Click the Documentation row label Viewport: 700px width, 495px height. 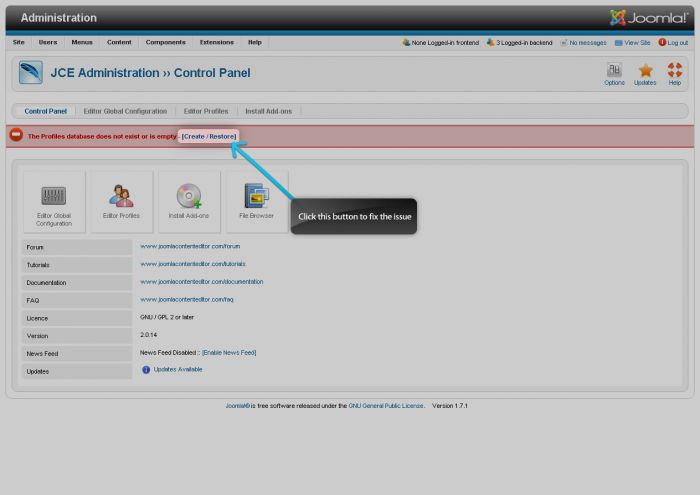click(x=46, y=283)
